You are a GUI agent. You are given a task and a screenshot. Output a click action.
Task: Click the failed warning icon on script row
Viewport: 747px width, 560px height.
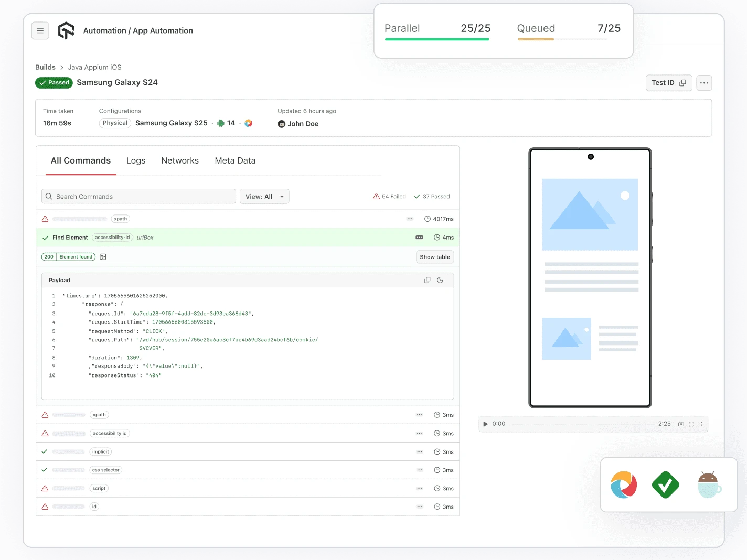click(45, 488)
